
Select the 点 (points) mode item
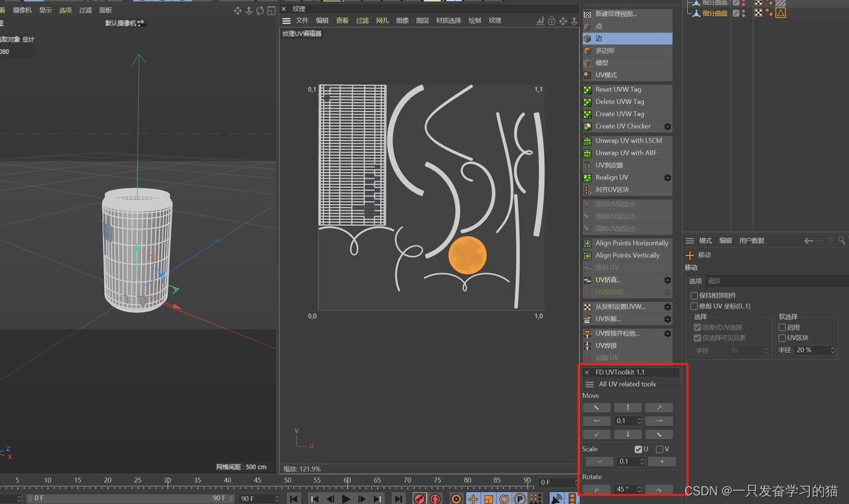pyautogui.click(x=627, y=26)
